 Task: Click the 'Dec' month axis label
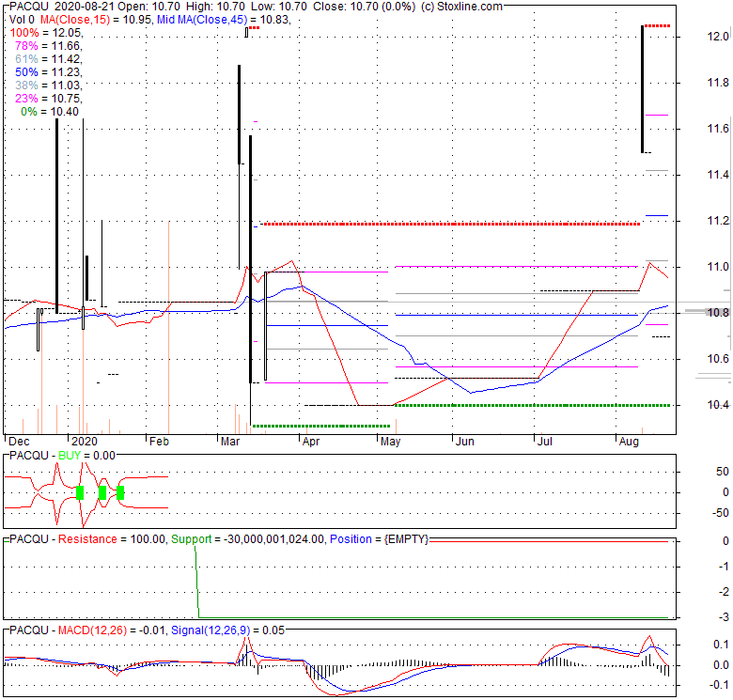(19, 442)
